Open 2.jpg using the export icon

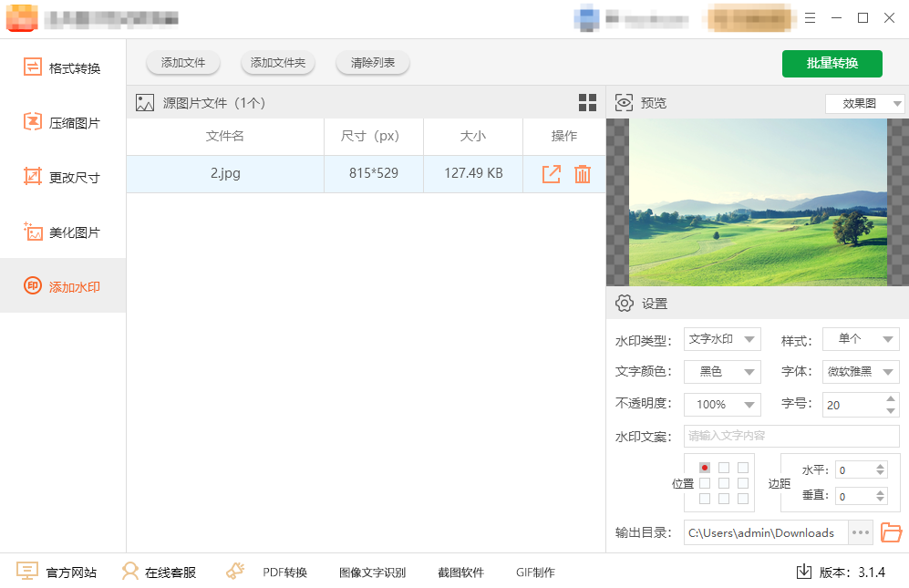[x=552, y=174]
